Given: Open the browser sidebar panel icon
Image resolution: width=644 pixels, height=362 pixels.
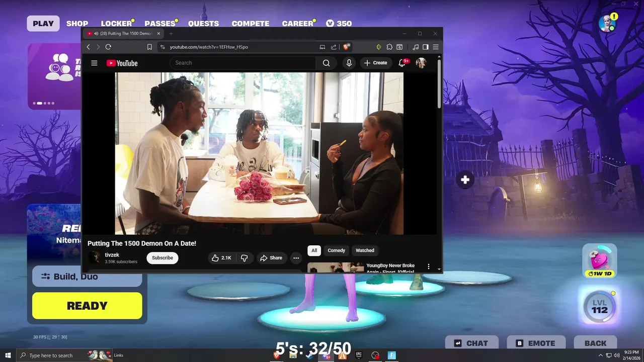Looking at the screenshot, I should click(x=426, y=47).
